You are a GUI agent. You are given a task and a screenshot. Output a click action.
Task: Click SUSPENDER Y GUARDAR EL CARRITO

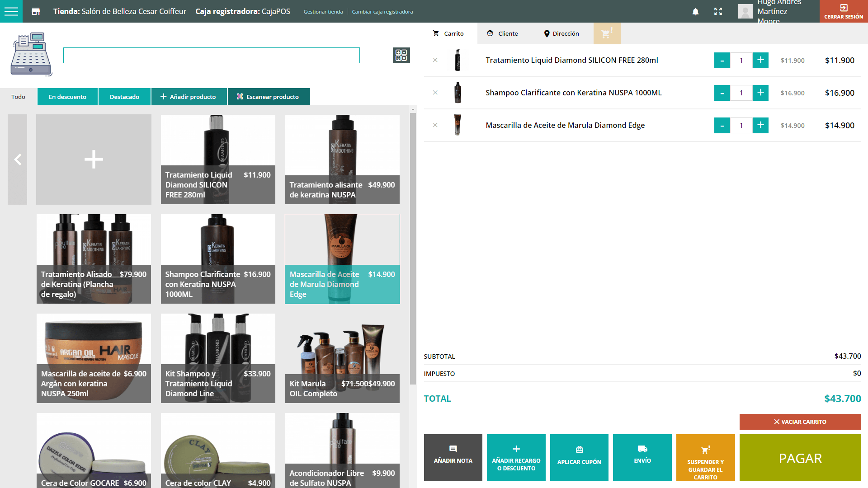(x=706, y=458)
